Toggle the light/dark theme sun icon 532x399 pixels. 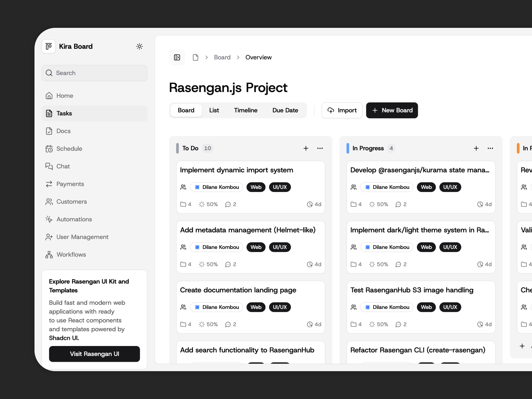tap(139, 46)
